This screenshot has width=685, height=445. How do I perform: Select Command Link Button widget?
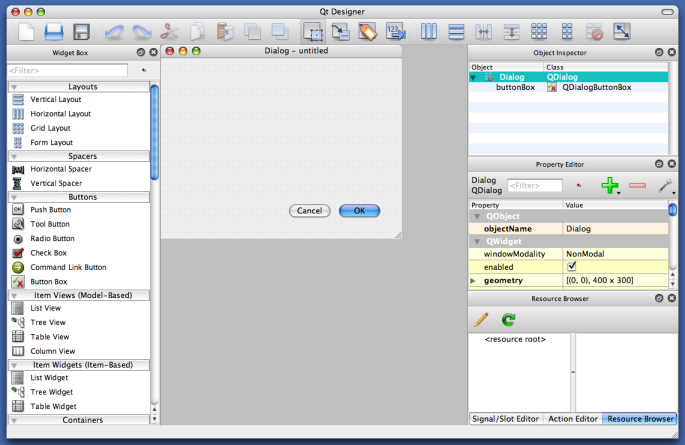coord(68,267)
